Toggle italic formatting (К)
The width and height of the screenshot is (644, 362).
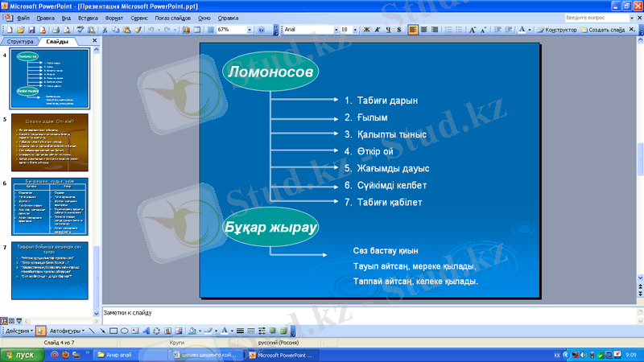click(378, 30)
